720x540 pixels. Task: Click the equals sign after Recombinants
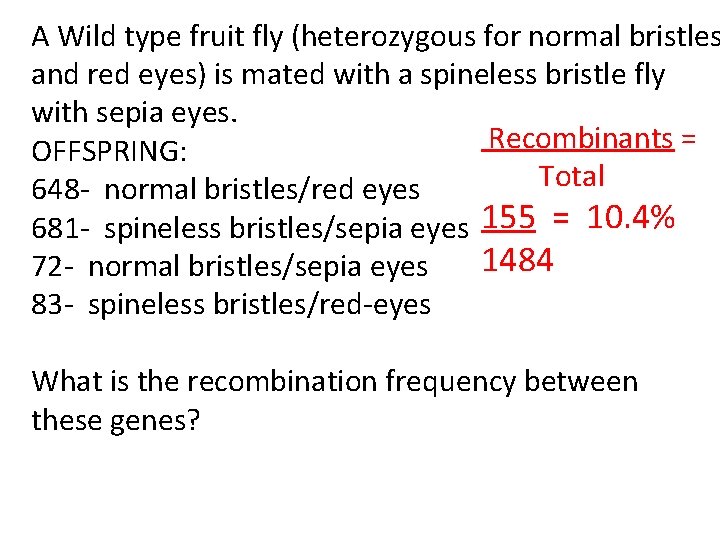[x=688, y=138]
